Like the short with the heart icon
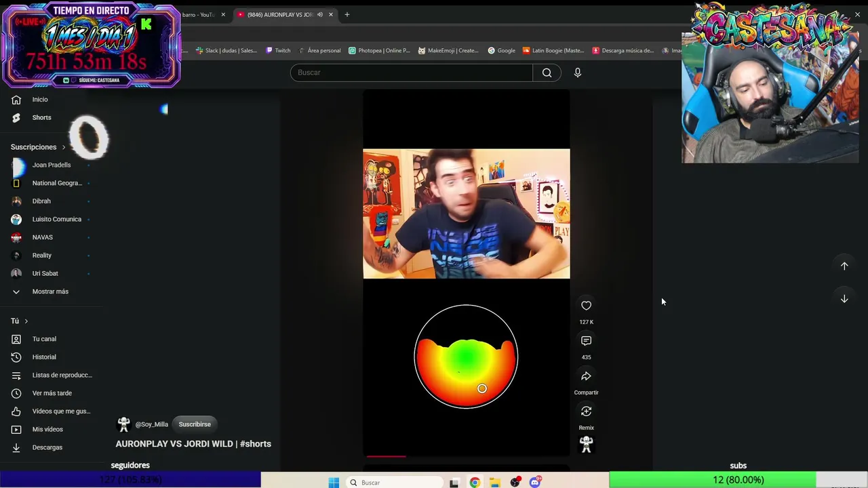This screenshot has width=868, height=488. [586, 306]
